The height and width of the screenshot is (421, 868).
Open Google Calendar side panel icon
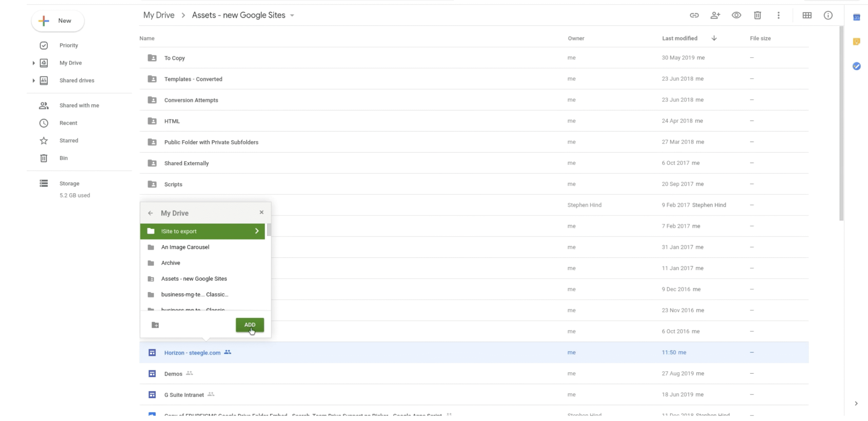pos(856,18)
